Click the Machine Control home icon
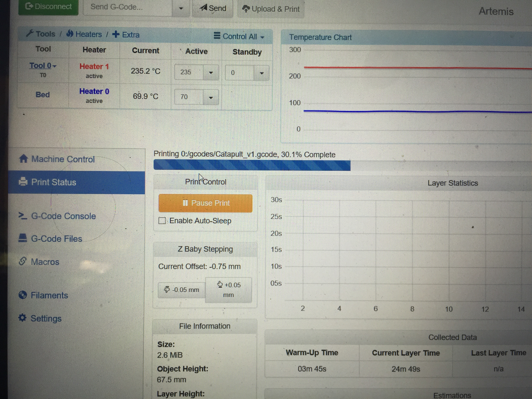This screenshot has width=532, height=399. 23,158
